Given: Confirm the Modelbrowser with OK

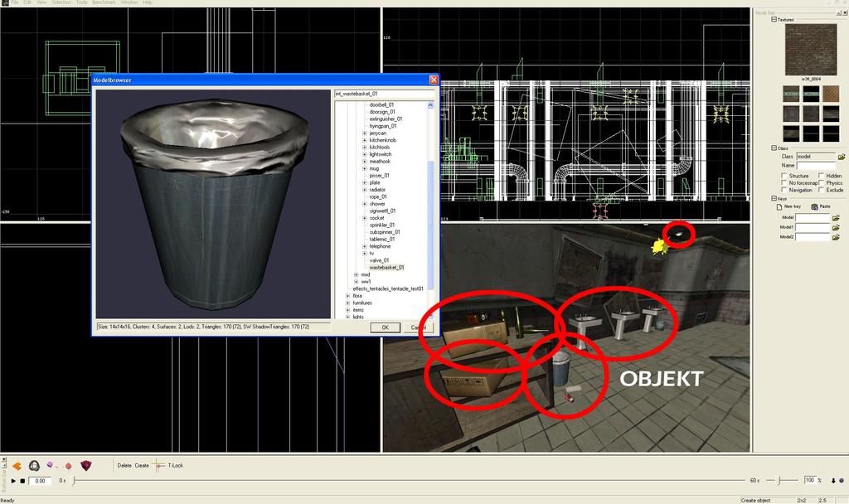Looking at the screenshot, I should click(x=386, y=327).
